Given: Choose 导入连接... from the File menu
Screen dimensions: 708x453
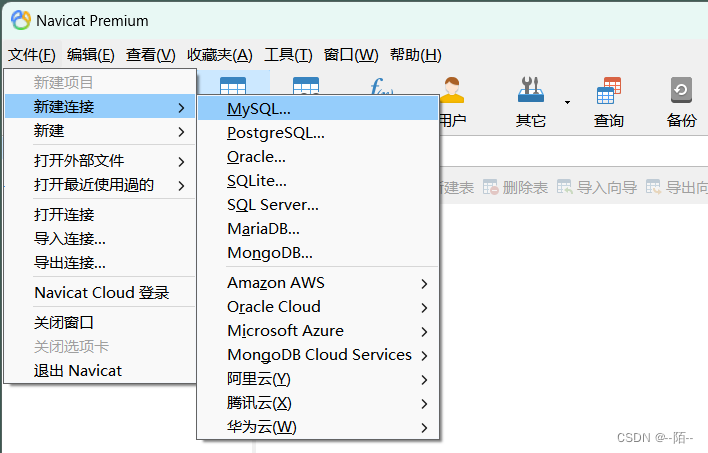Looking at the screenshot, I should (x=100, y=238).
